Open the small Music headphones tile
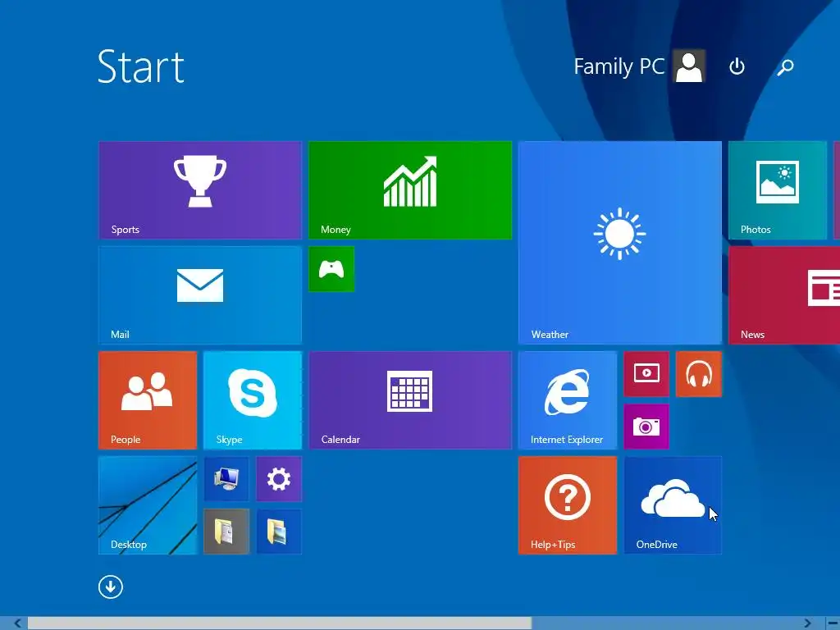Viewport: 840px width, 630px height. point(699,374)
